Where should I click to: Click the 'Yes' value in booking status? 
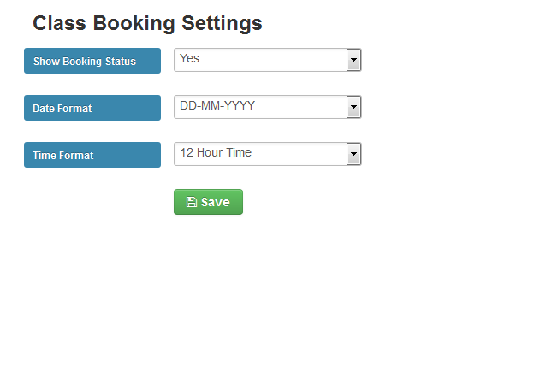click(x=189, y=58)
